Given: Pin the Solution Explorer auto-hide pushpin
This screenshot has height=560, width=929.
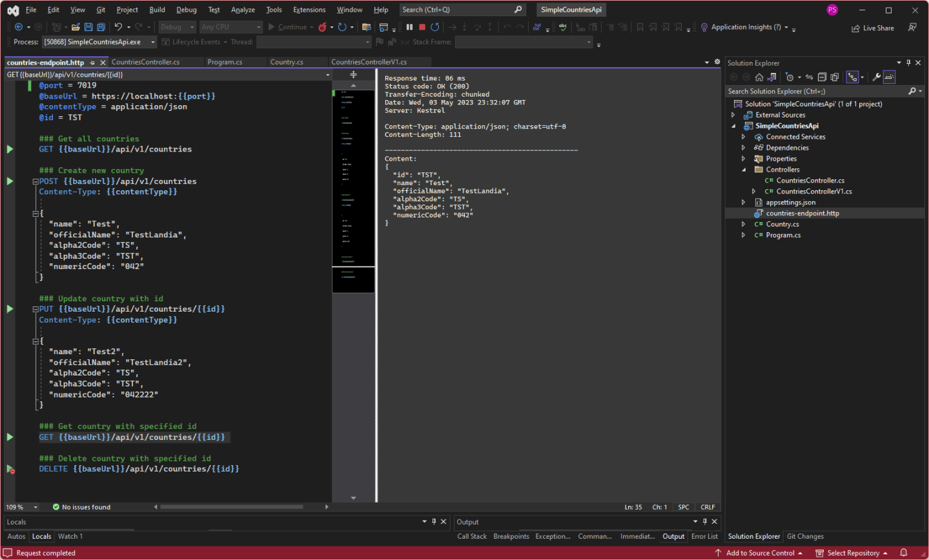Looking at the screenshot, I should click(x=908, y=63).
